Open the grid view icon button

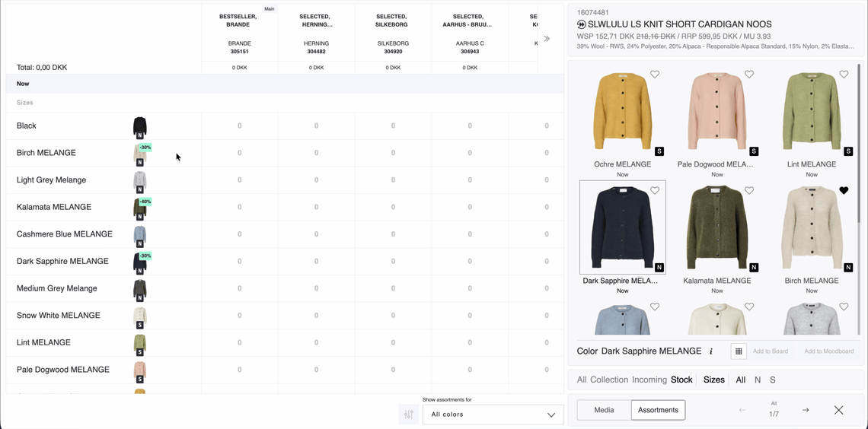click(739, 351)
